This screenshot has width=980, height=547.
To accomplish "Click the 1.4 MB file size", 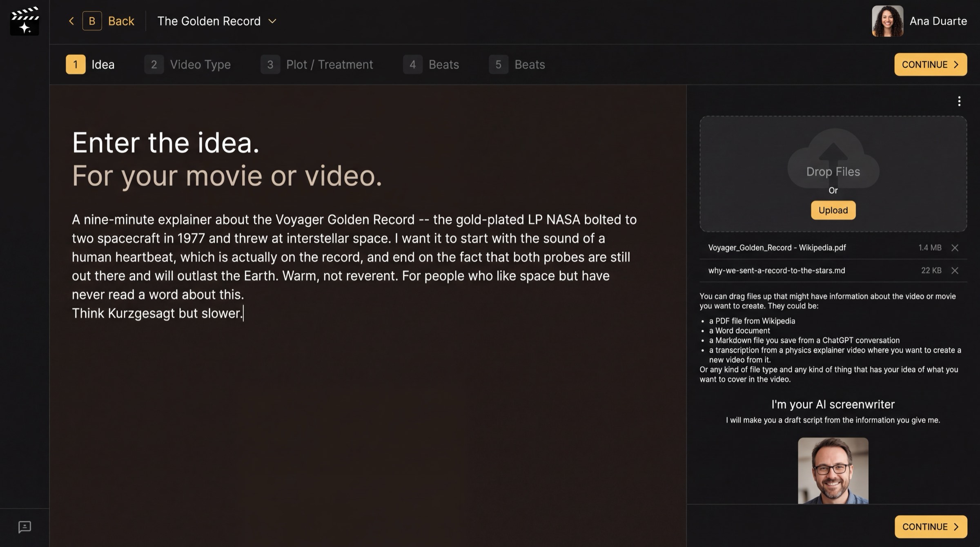I will [930, 248].
